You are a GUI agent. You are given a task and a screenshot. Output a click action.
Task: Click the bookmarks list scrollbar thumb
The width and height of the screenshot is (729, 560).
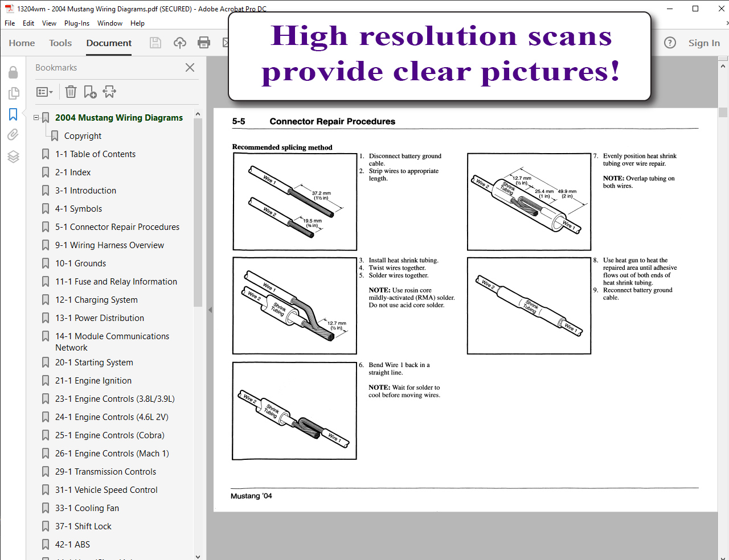[x=198, y=213]
